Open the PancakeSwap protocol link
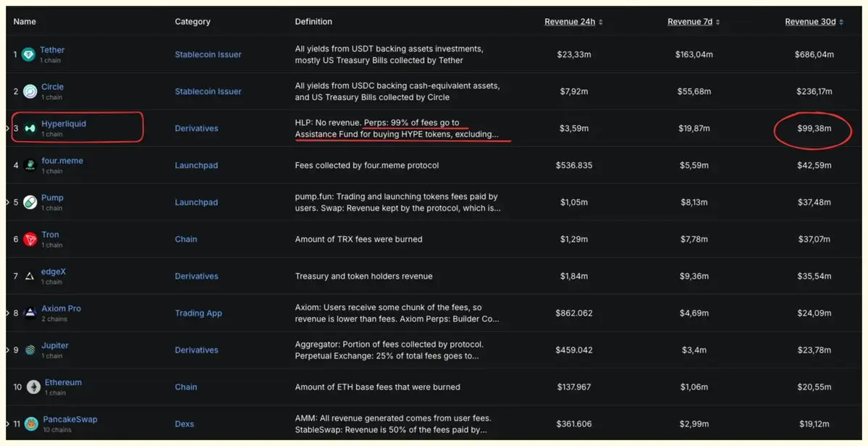The height and width of the screenshot is (446, 868). click(x=70, y=419)
